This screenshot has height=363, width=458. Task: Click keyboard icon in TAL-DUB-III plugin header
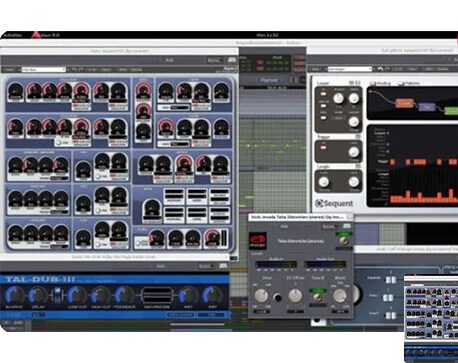click(223, 266)
